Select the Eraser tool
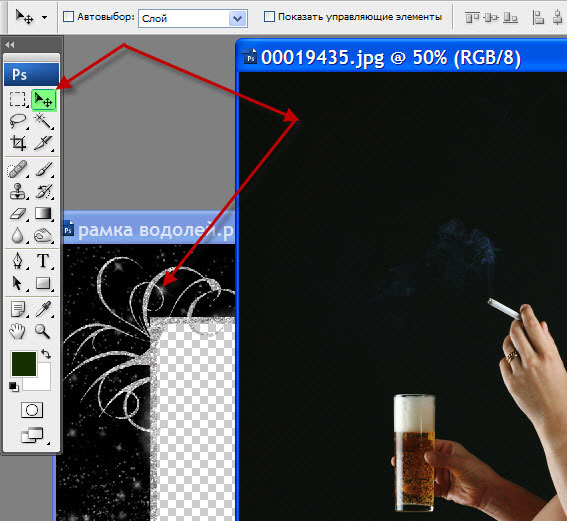Image resolution: width=567 pixels, height=521 pixels. (x=18, y=213)
